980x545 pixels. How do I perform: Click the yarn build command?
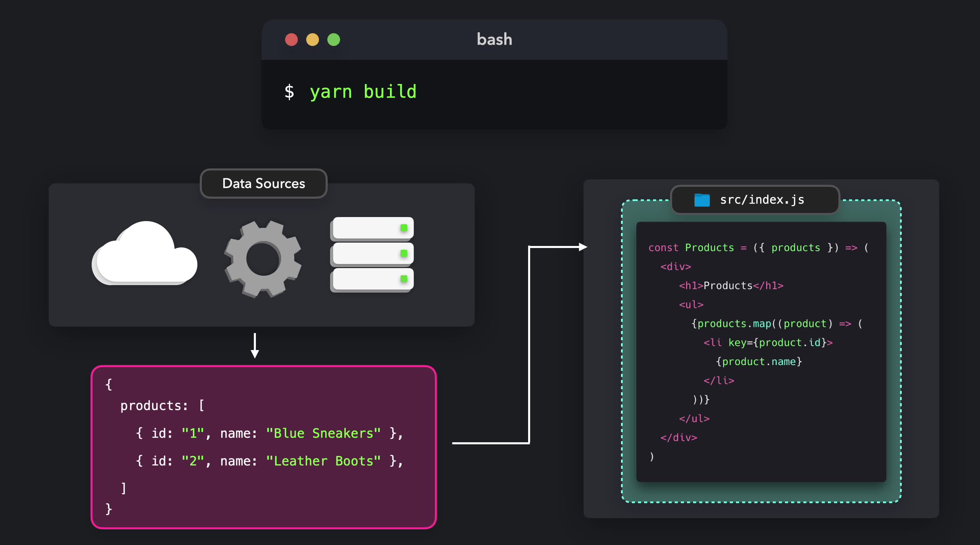point(363,92)
